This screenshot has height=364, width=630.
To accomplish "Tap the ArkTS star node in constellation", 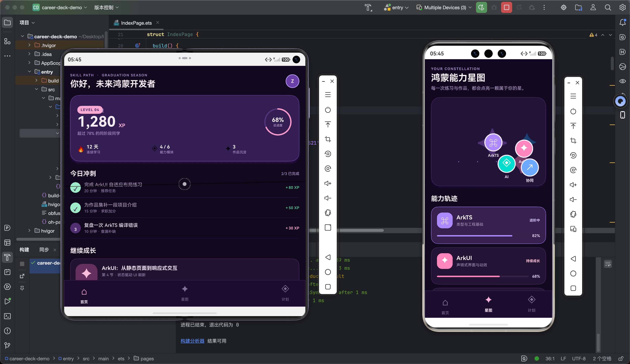I will [x=493, y=142].
